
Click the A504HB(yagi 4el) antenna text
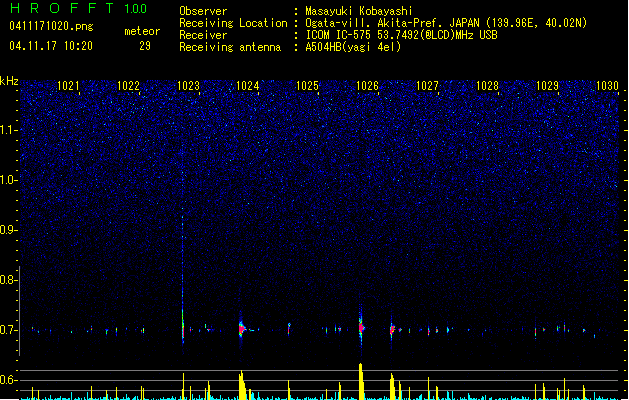(353, 47)
